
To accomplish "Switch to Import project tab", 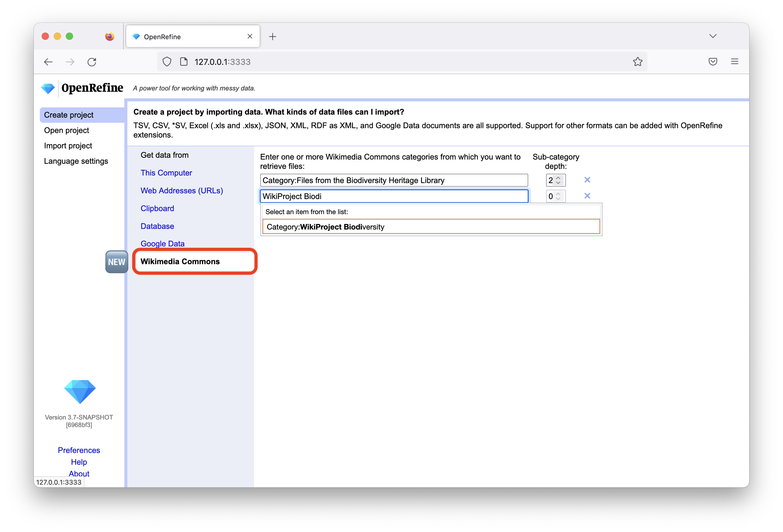I will click(68, 146).
